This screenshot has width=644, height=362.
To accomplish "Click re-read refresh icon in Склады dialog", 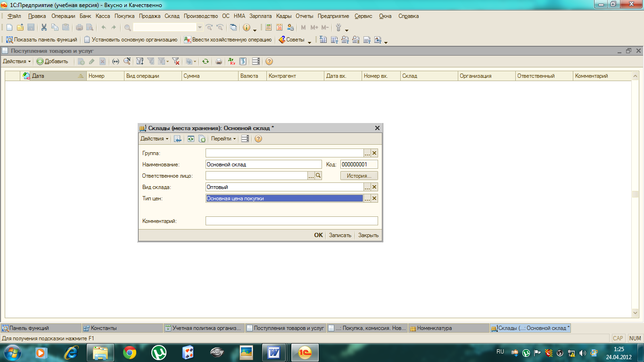I will pos(190,139).
